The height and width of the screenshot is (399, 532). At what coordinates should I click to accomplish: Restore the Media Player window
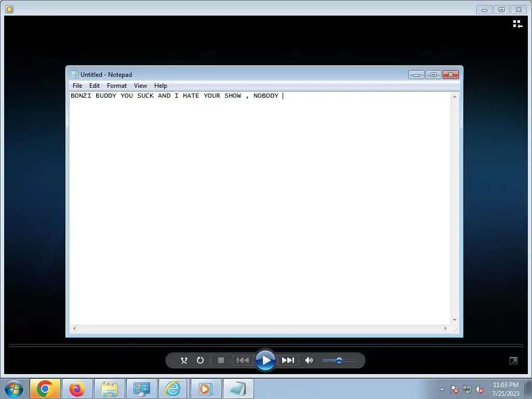point(501,10)
